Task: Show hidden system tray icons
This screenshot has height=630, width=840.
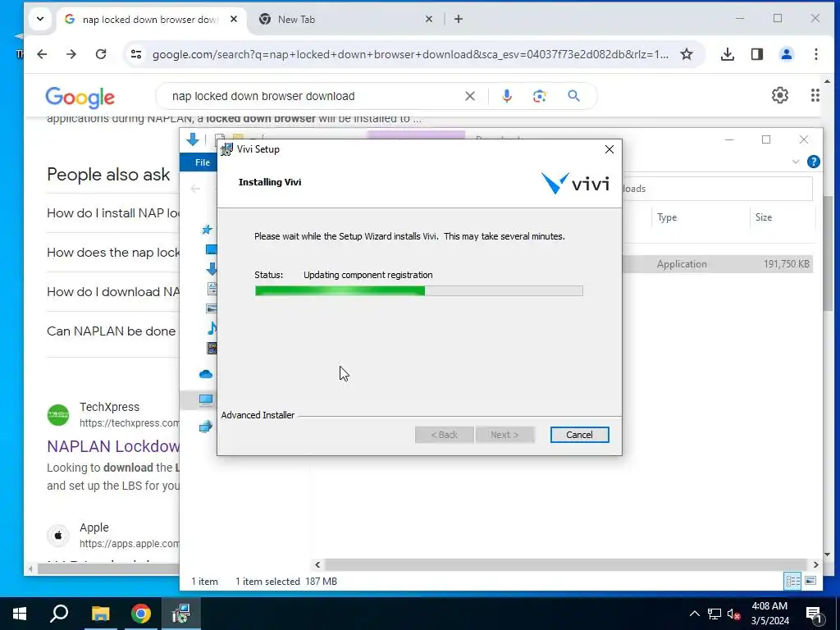Action: [694, 614]
